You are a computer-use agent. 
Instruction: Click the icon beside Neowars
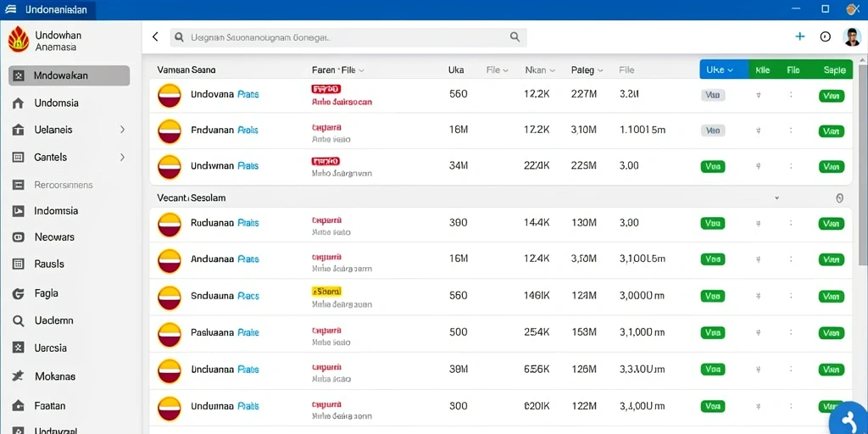click(x=18, y=237)
